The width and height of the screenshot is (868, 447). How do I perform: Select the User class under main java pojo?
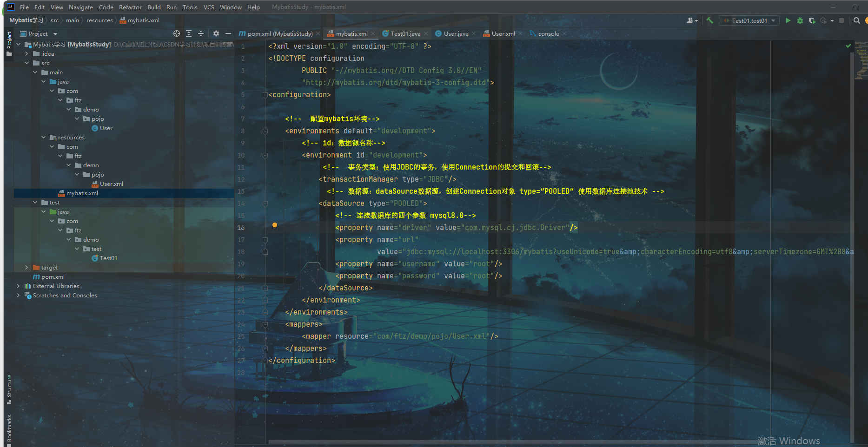(102, 128)
